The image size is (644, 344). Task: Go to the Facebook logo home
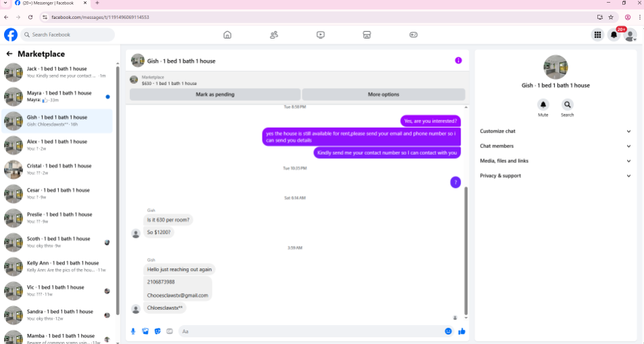pyautogui.click(x=11, y=35)
